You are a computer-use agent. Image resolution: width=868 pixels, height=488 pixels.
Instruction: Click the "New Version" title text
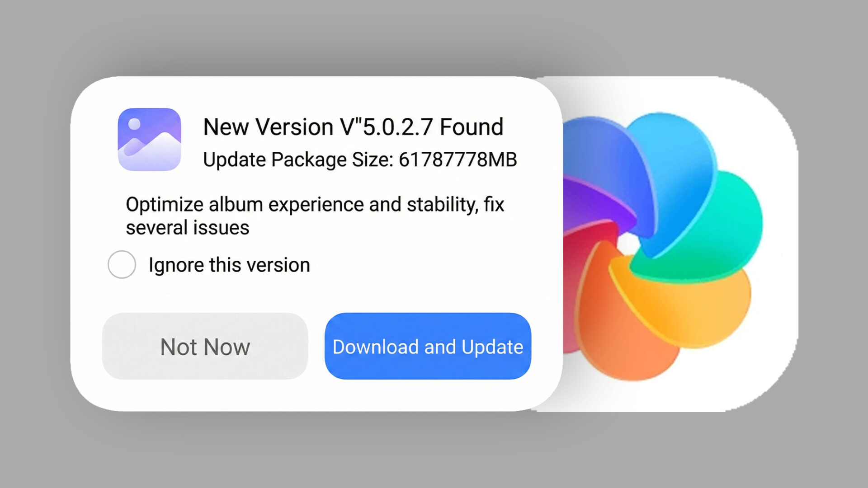click(268, 127)
